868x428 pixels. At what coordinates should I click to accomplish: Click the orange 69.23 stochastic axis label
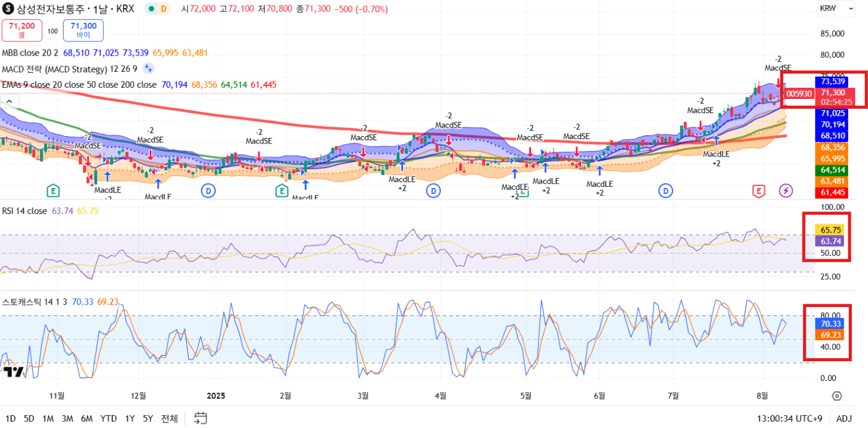click(831, 335)
